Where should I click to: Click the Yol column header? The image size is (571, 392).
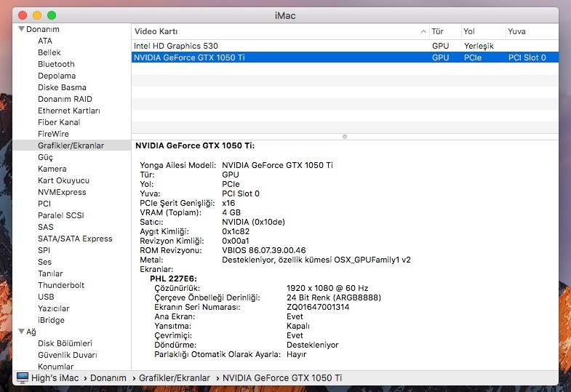(x=471, y=32)
